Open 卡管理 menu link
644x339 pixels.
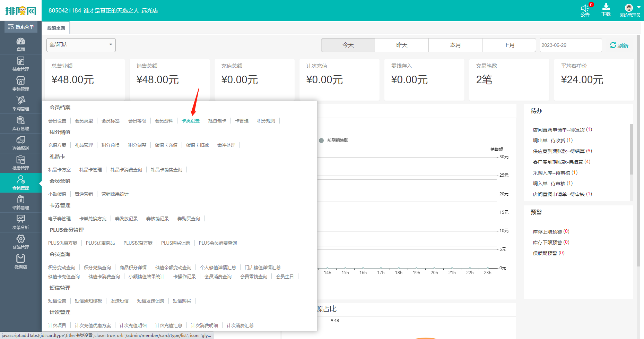coord(242,121)
